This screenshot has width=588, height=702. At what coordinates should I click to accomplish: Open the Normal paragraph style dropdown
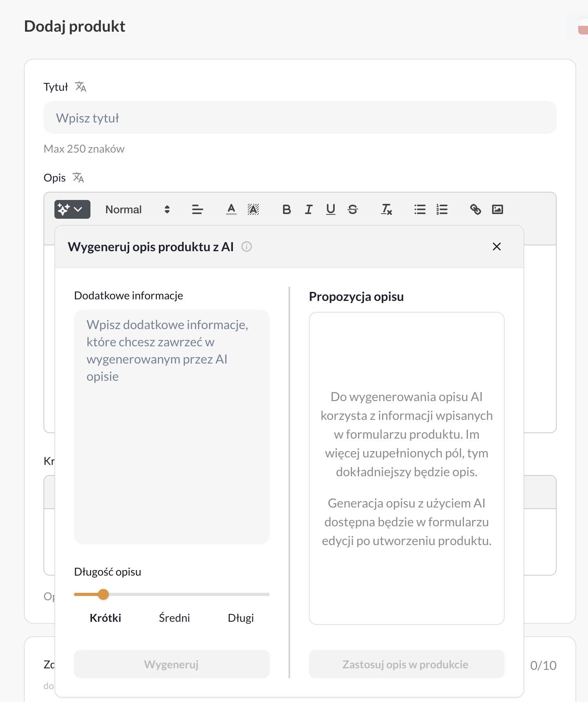(137, 209)
